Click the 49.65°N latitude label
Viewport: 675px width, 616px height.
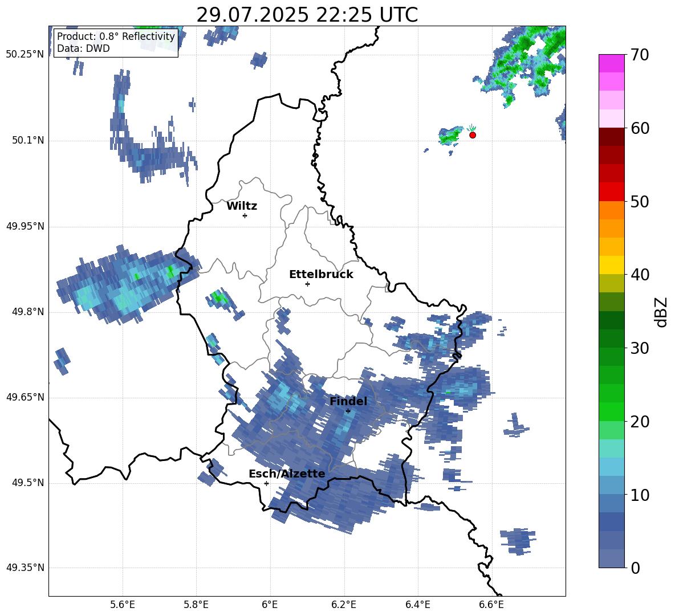(x=25, y=397)
